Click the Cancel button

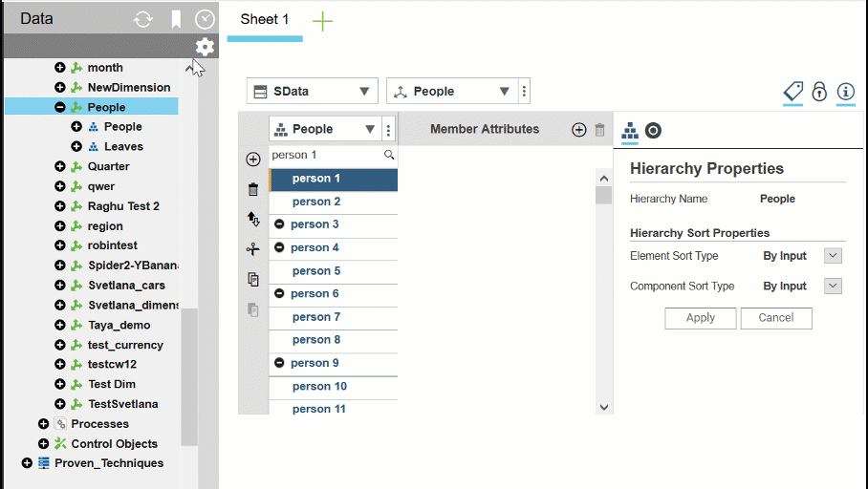pyautogui.click(x=775, y=318)
